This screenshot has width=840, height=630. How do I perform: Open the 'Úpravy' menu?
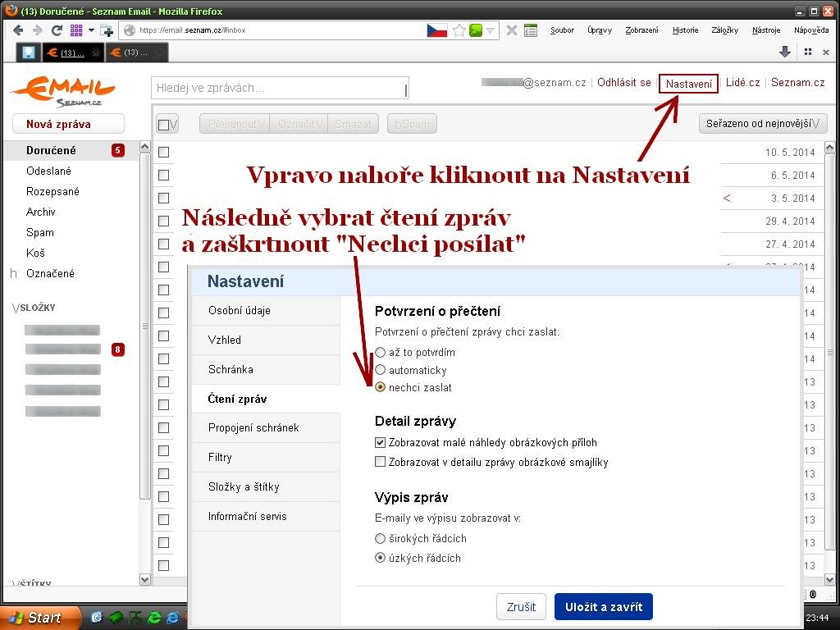(x=600, y=30)
